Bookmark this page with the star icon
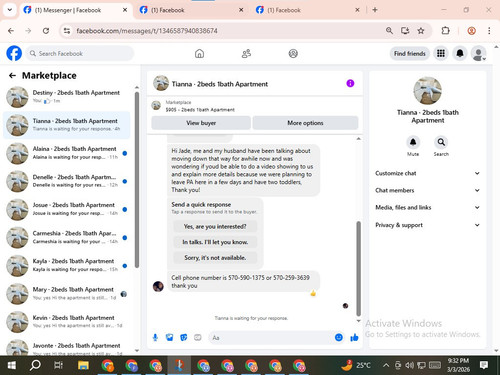The width and height of the screenshot is (500, 375). click(x=421, y=31)
